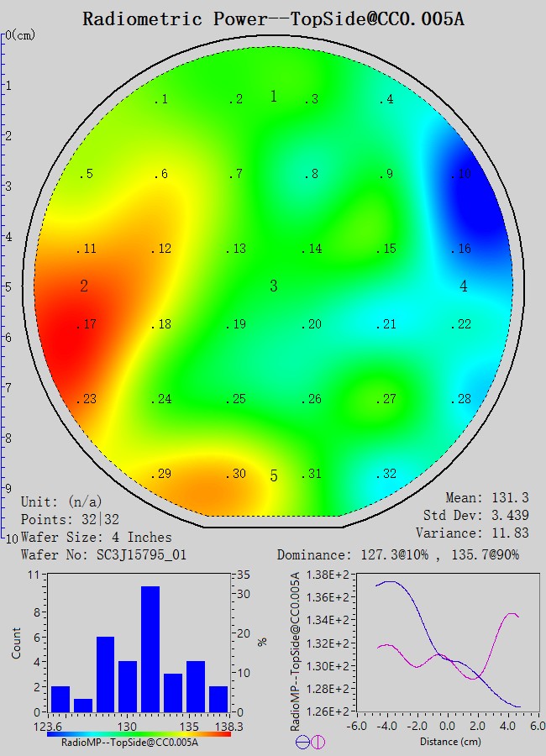Click zone marker 2 on left side
This screenshot has width=546, height=756.
(x=84, y=286)
